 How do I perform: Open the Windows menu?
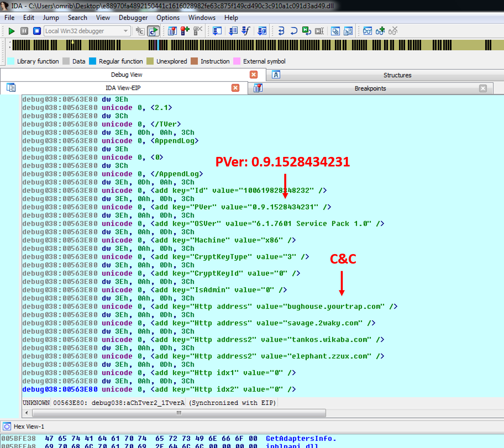click(202, 18)
